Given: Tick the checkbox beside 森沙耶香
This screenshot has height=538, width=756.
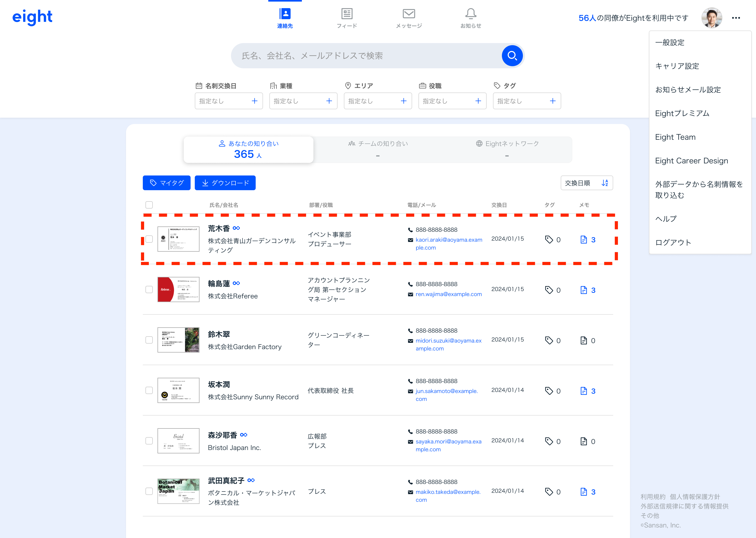Looking at the screenshot, I should coord(149,441).
